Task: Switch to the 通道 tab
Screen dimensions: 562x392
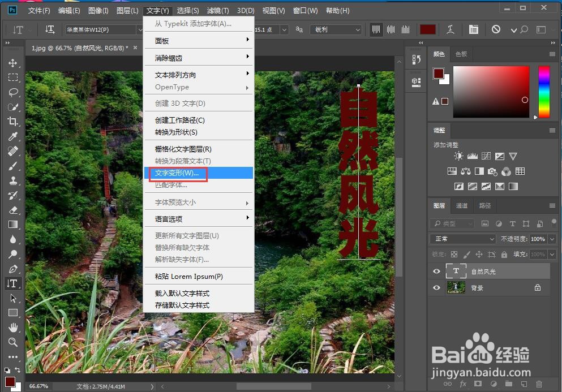Action: 461,205
